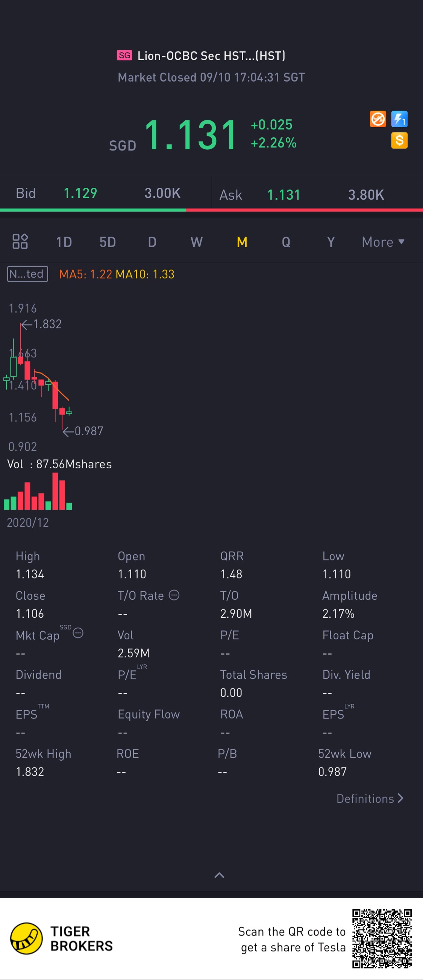Expand the More timeframe dropdown
The image size is (423, 980).
383,242
